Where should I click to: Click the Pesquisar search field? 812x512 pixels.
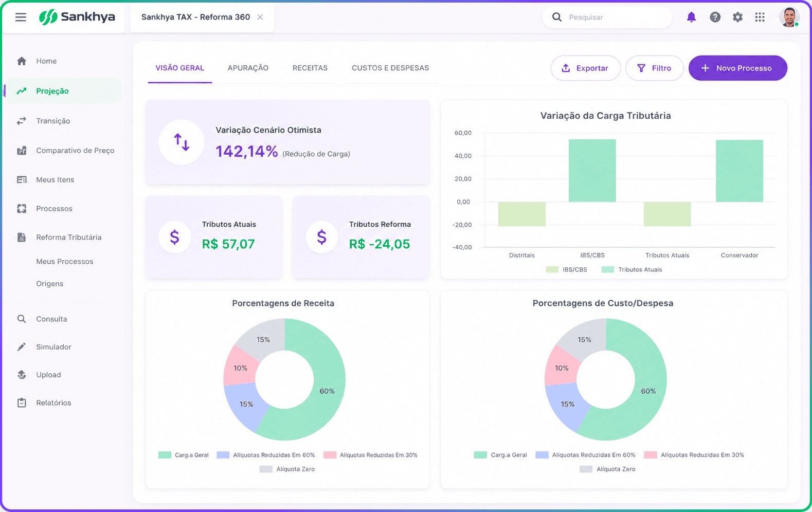[x=607, y=17]
